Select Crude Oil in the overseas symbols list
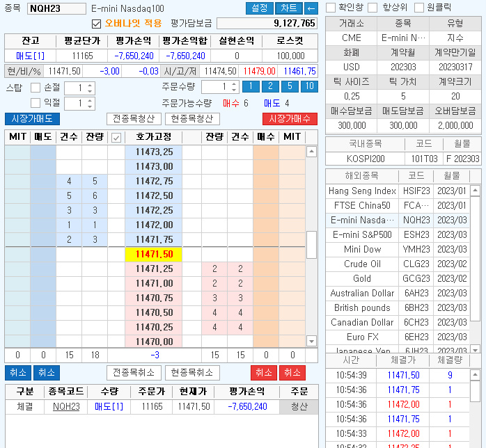Image resolution: width=486 pixels, height=448 pixels. tap(361, 264)
